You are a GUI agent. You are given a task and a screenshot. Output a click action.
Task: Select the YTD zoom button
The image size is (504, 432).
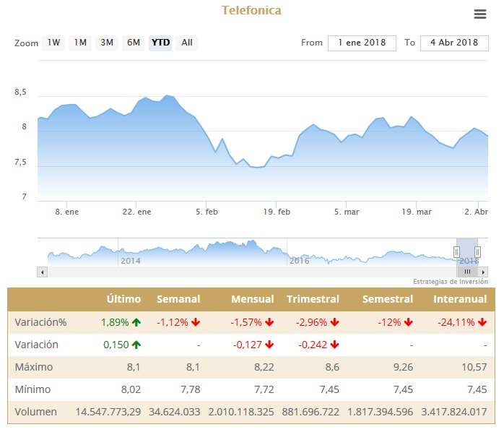click(160, 43)
